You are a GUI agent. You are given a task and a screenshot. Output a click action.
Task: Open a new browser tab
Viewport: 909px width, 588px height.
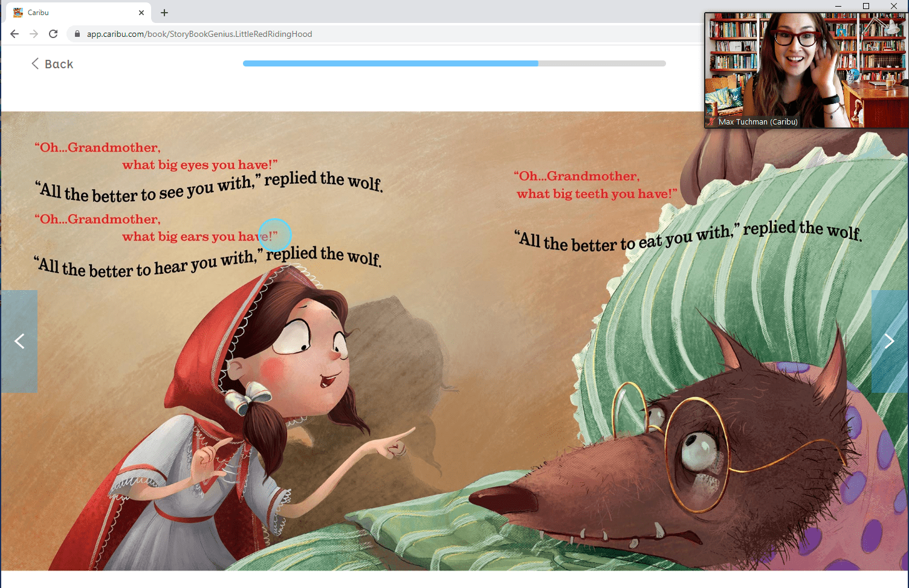[164, 12]
